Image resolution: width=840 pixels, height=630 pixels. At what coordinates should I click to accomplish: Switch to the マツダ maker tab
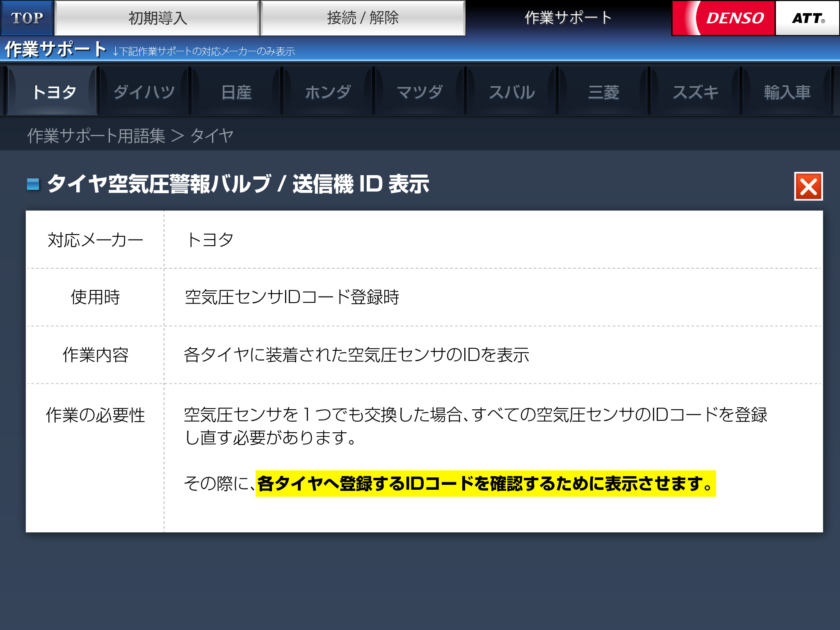420,92
